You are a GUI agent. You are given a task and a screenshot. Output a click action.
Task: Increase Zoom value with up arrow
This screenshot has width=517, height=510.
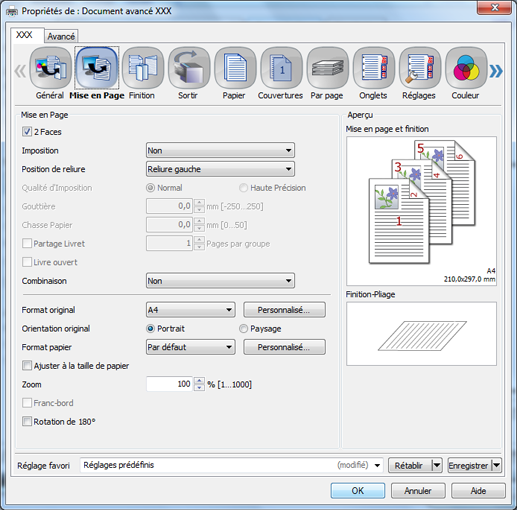(x=199, y=381)
